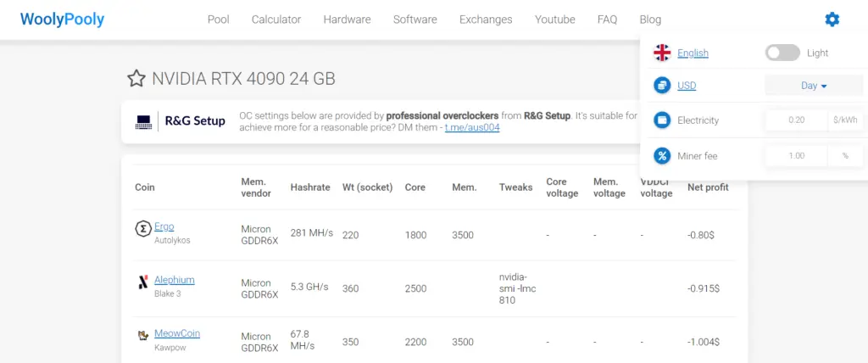Click the R&G Setup laptop logo

coord(143,121)
